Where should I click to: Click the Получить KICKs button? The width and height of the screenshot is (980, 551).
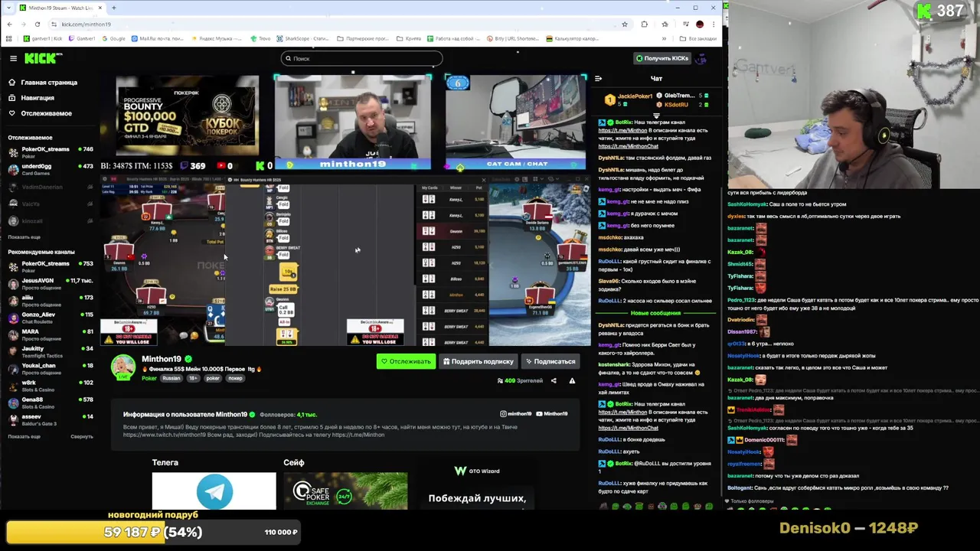tap(662, 58)
